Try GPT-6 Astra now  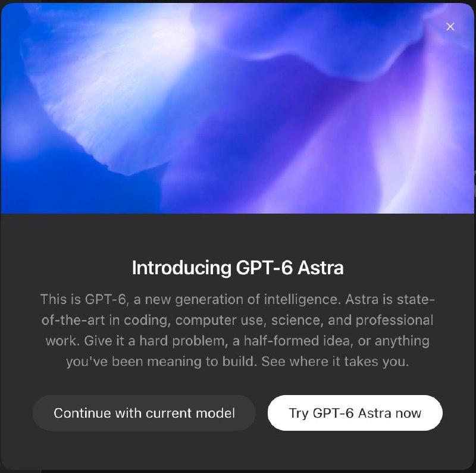click(x=355, y=413)
